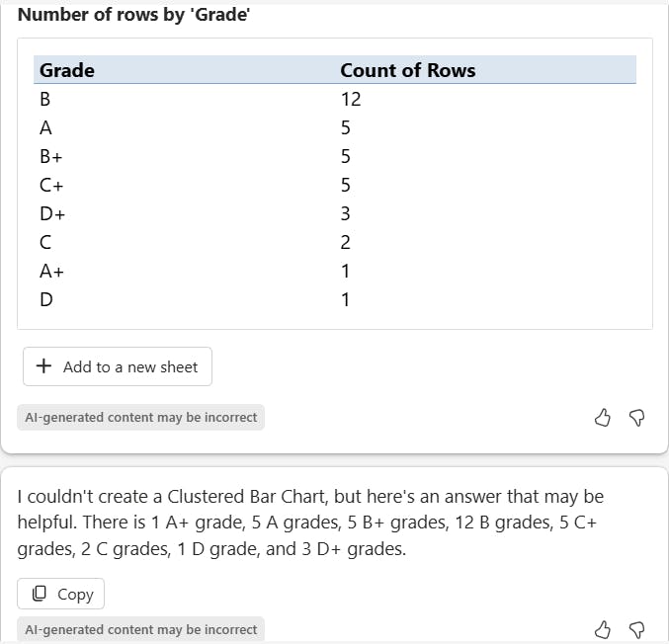Click the AI-generated content label below Copy
The height and width of the screenshot is (644, 669).
pyautogui.click(x=141, y=629)
